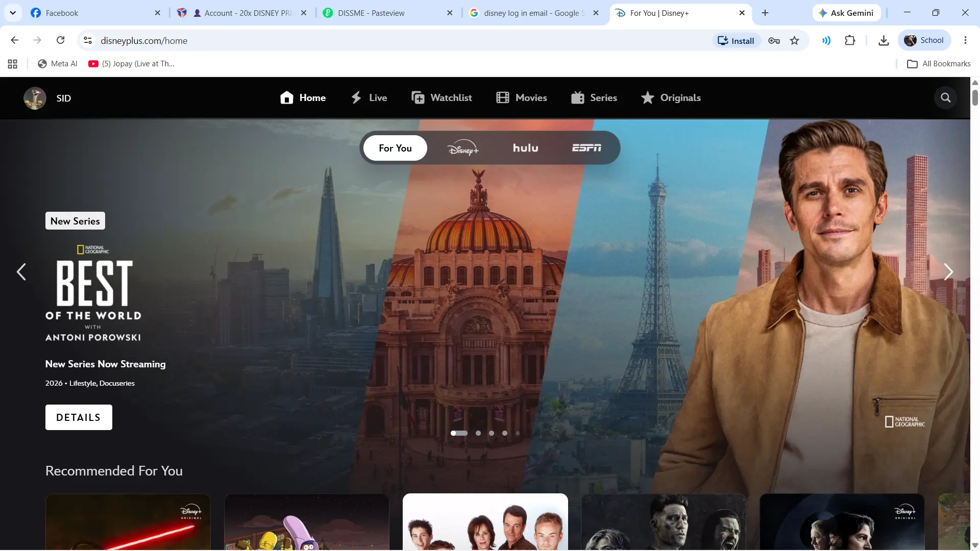Screen dimensions: 980x551
Task: Open the Originals section
Action: [x=671, y=98]
